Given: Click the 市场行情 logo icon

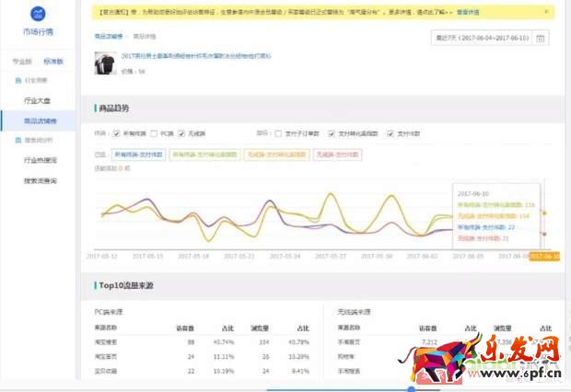Looking at the screenshot, I should coord(40,16).
